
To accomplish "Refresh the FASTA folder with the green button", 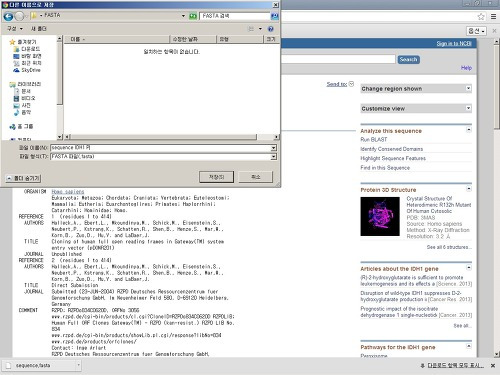I will [x=193, y=16].
